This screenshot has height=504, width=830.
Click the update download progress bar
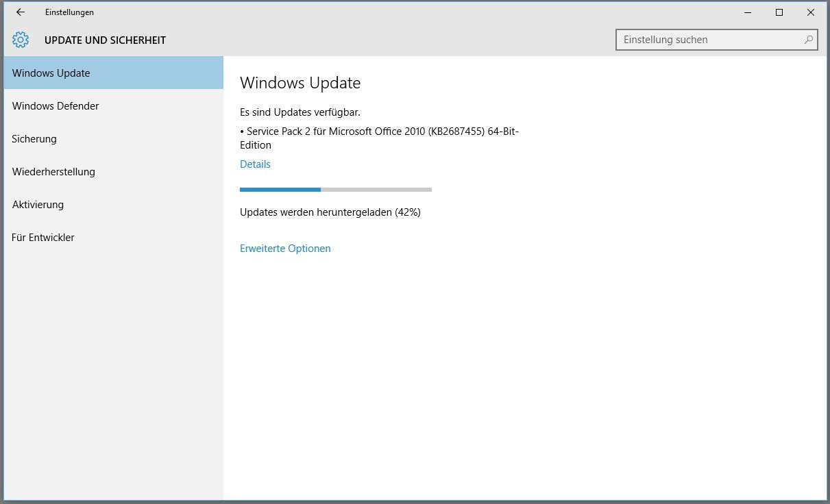pos(336,189)
